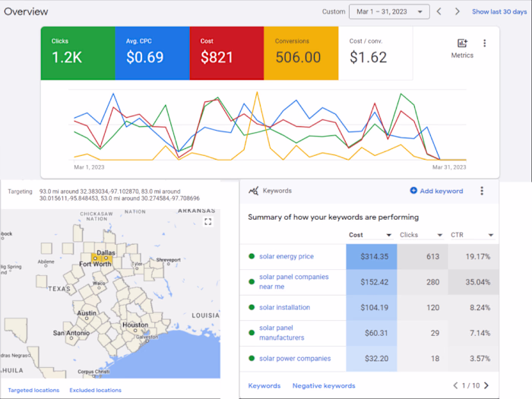
Task: Open solar energy price keyword
Action: point(287,257)
